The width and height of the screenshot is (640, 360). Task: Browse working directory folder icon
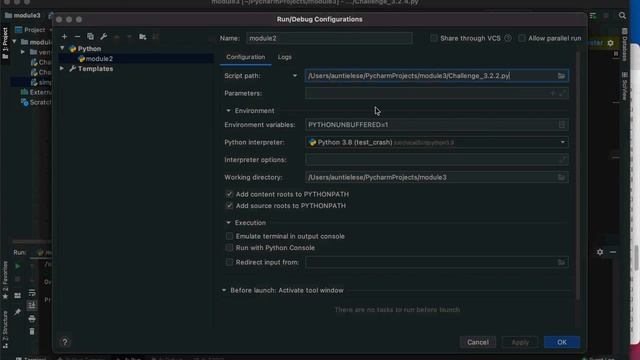(x=561, y=177)
